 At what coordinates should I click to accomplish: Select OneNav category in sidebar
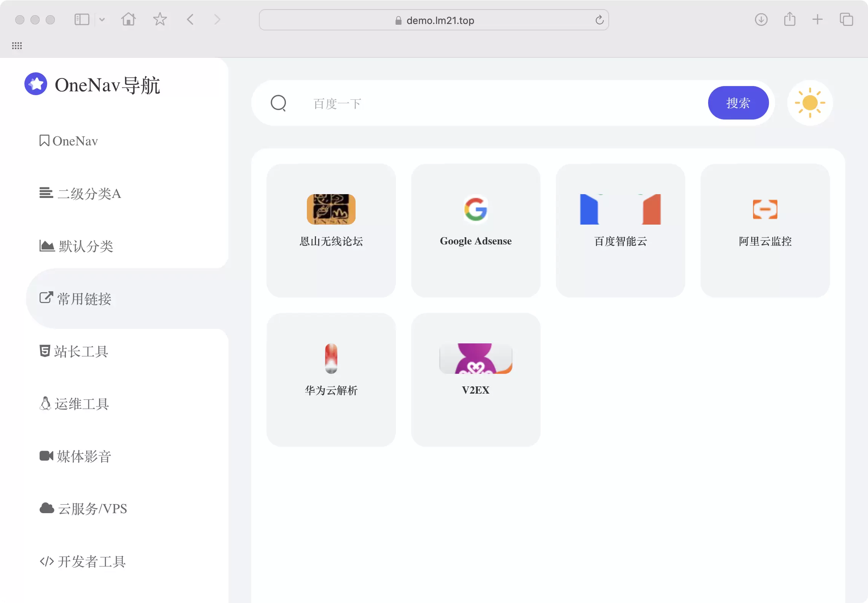[x=69, y=141]
